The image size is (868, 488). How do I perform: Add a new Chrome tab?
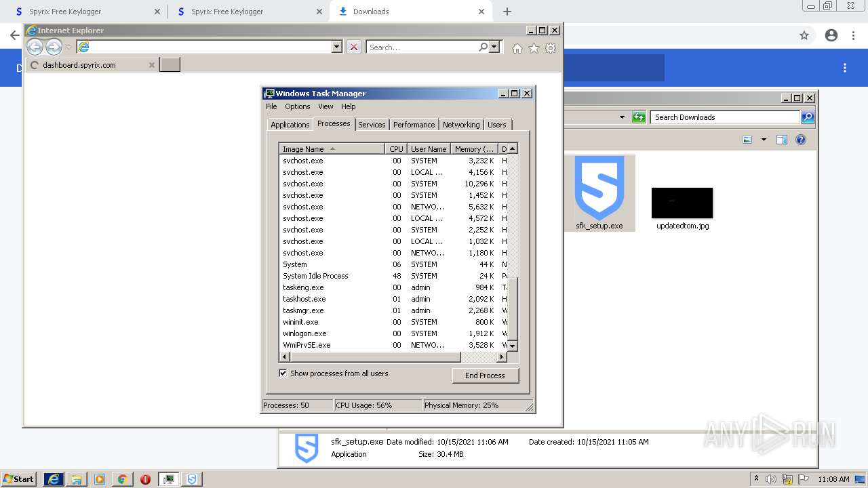point(507,12)
